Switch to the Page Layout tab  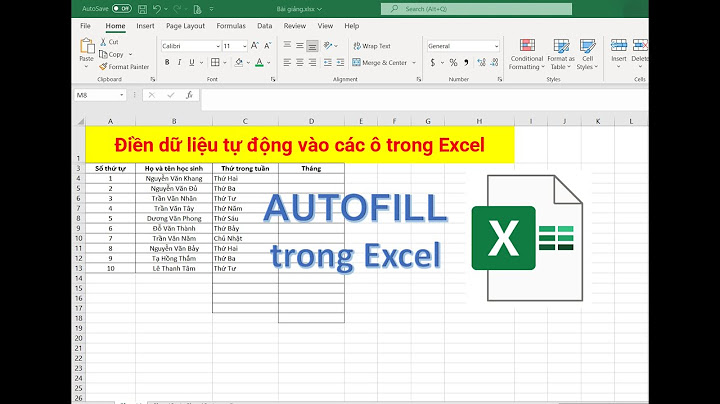[x=186, y=26]
